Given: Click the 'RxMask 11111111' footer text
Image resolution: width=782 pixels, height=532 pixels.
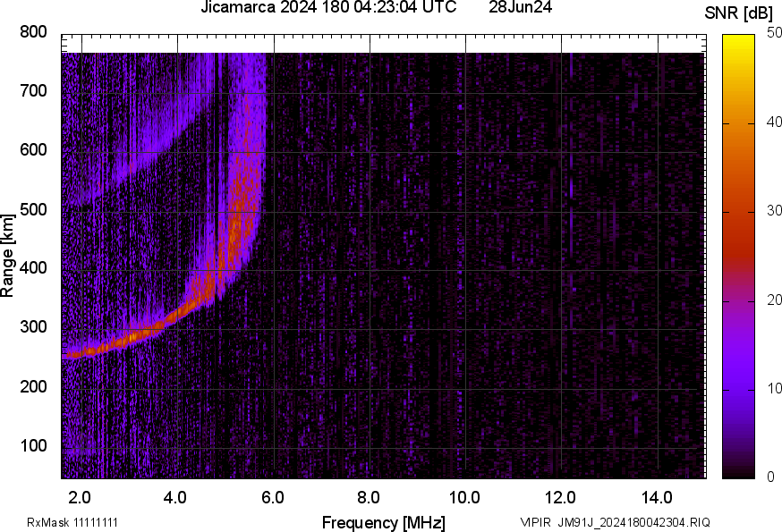Looking at the screenshot, I should pyautogui.click(x=72, y=522).
